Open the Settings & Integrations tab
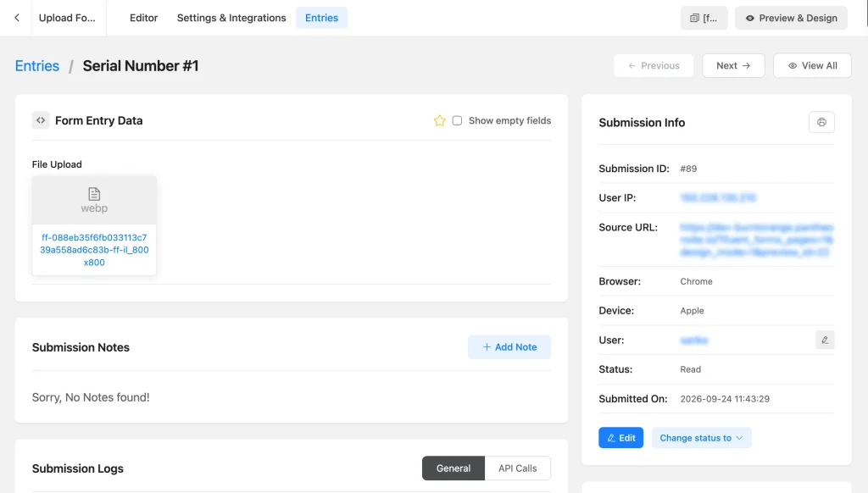Viewport: 868px width, 493px height. 231,18
